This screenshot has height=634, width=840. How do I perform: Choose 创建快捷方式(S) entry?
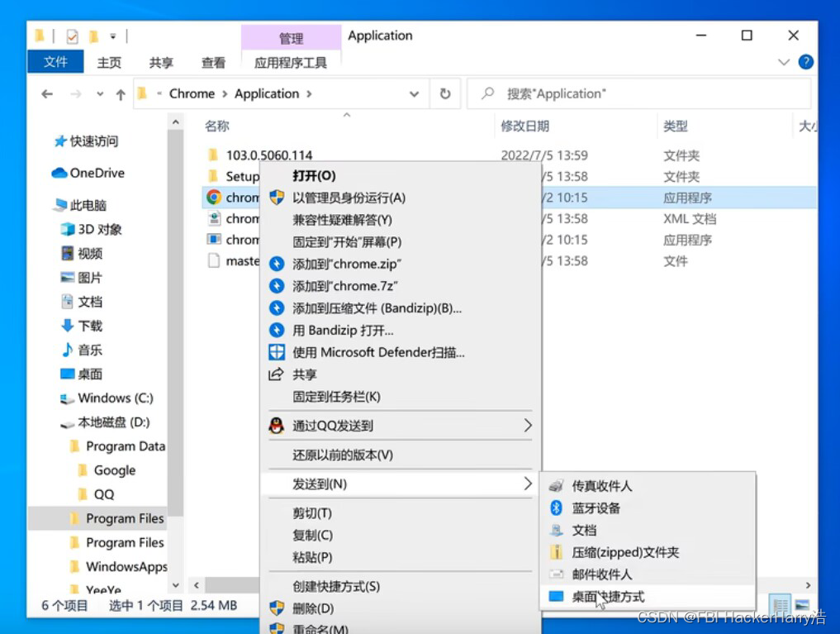pos(336,586)
